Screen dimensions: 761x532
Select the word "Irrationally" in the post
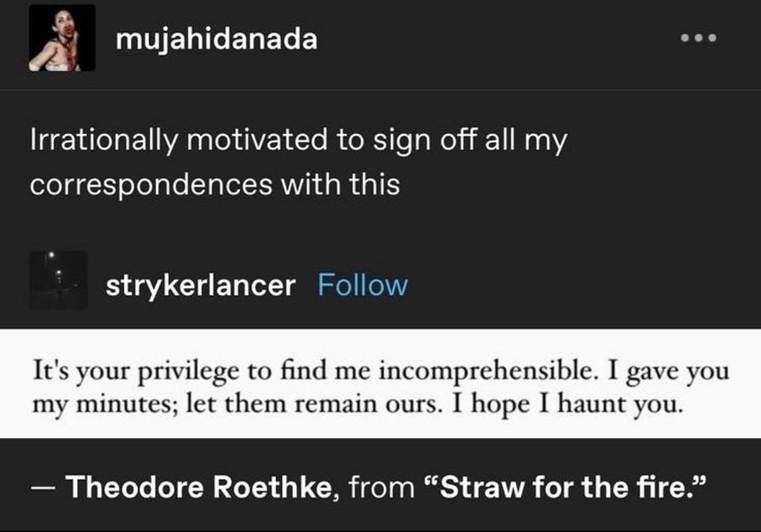click(104, 141)
